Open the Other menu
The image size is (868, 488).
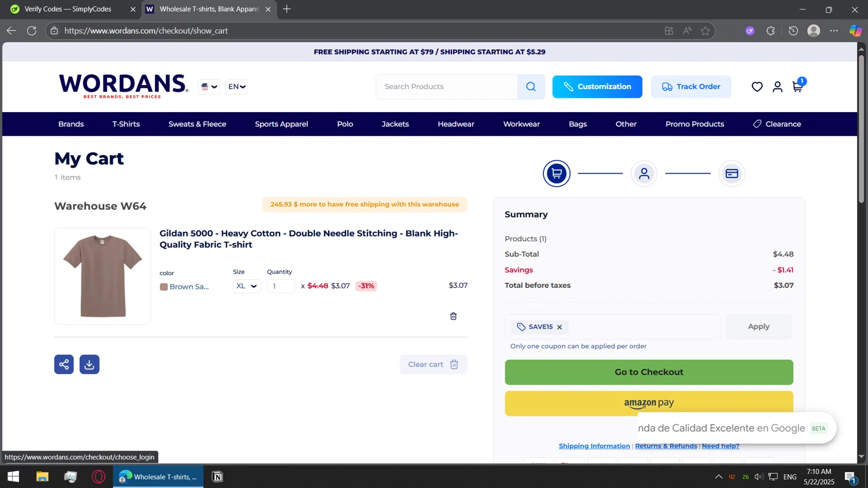(x=626, y=124)
